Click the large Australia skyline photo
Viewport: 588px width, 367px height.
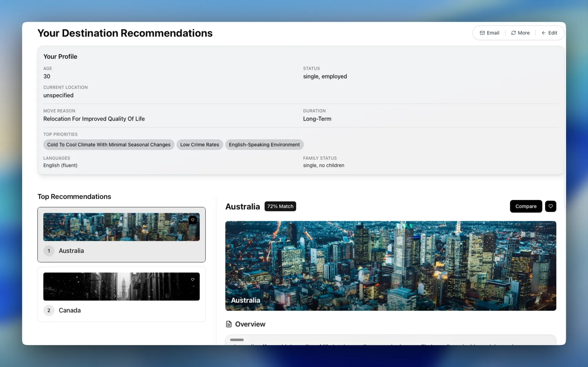point(390,266)
